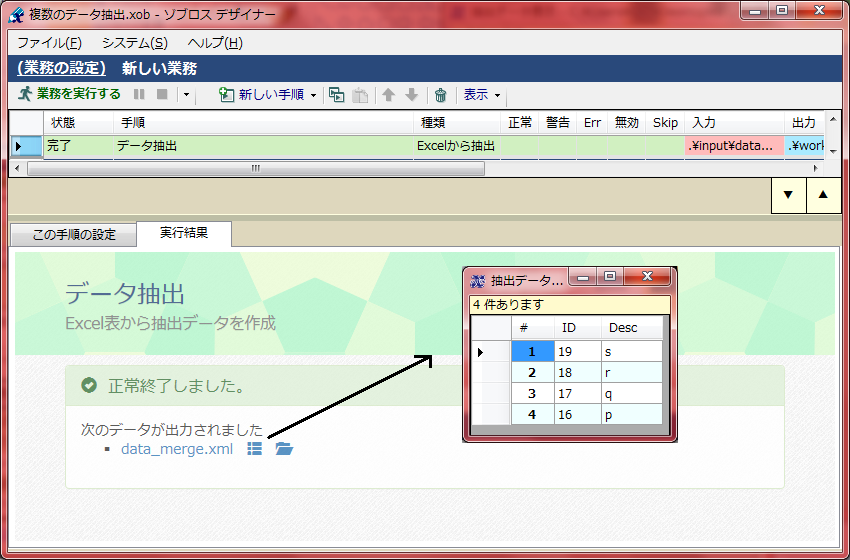Image resolution: width=850 pixels, height=560 pixels.
Task: Move step up with the arrow icon
Action: click(388, 95)
